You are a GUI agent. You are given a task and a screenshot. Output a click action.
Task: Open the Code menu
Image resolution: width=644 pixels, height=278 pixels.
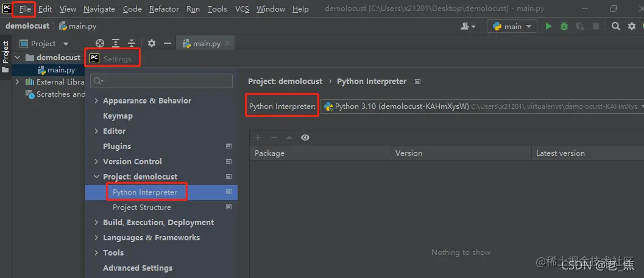(132, 9)
